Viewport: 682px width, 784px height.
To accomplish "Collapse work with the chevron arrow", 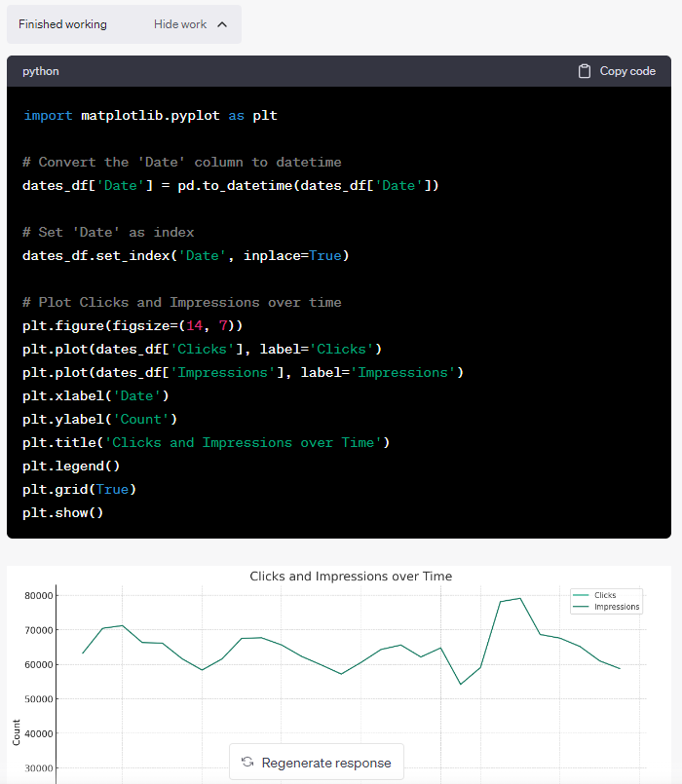I will (x=222, y=24).
